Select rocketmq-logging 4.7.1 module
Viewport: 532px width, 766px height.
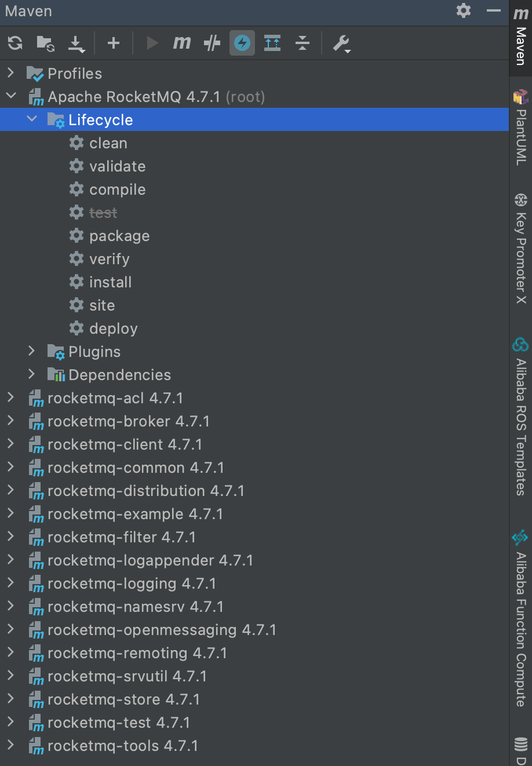[x=132, y=583]
